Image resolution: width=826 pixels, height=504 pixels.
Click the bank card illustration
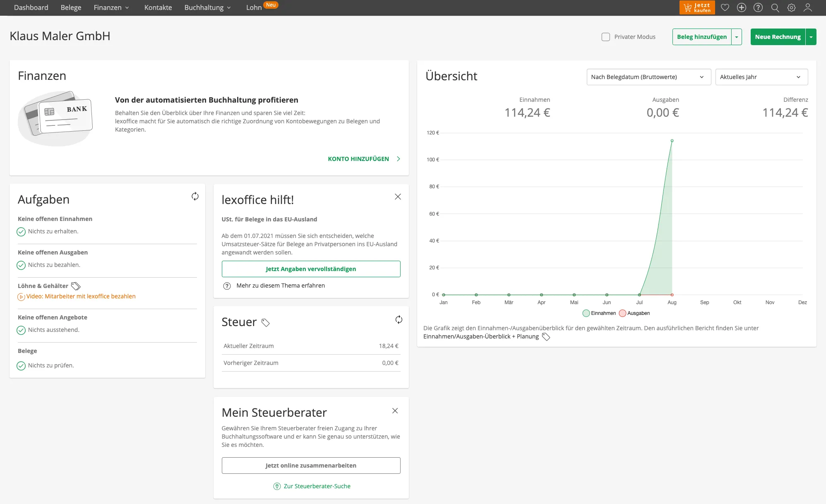[x=56, y=118]
